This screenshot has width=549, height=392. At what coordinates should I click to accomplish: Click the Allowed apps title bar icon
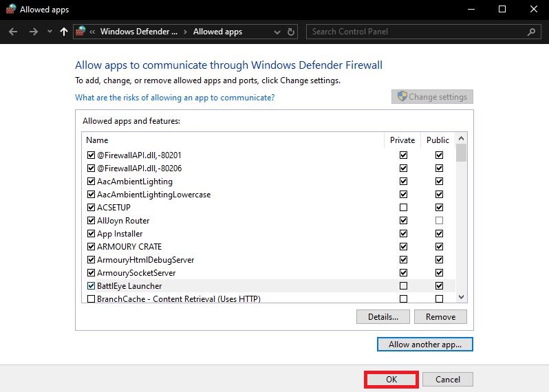click(10, 10)
